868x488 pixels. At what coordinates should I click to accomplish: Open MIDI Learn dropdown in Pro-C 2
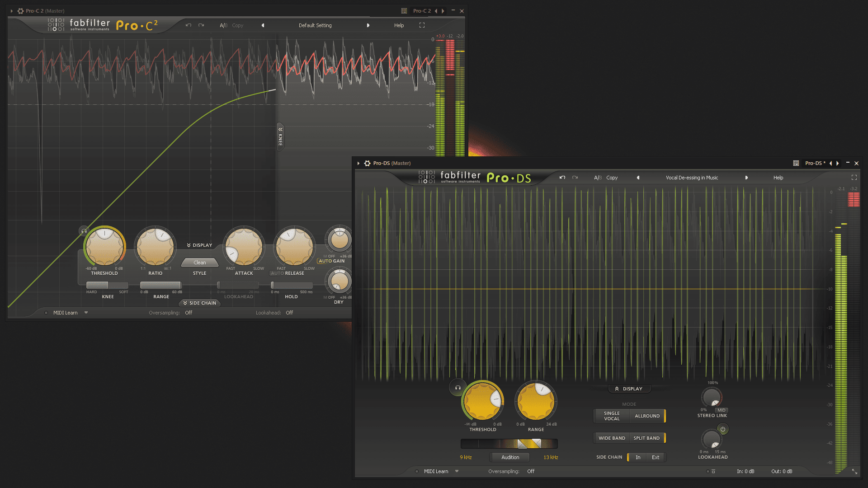(x=86, y=313)
